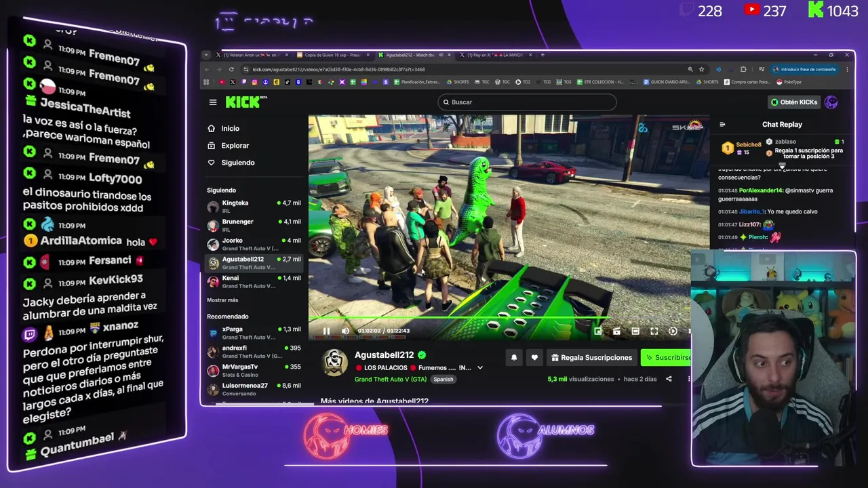Toggle theater mode icon
868x488 pixels.
click(635, 331)
